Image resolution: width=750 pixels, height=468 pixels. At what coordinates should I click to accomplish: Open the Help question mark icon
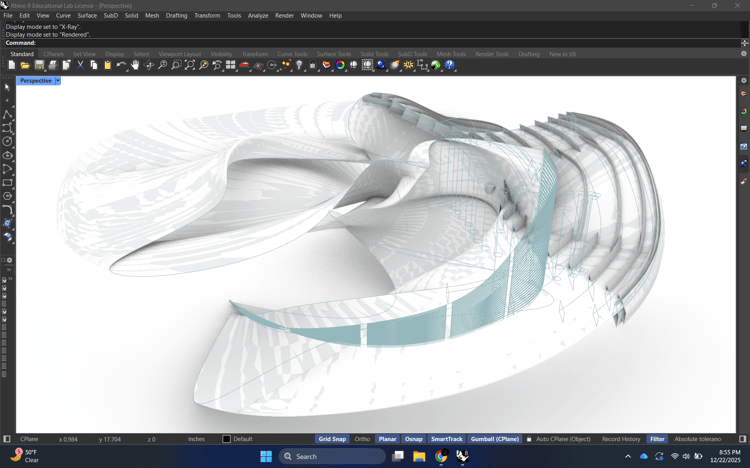(x=450, y=65)
